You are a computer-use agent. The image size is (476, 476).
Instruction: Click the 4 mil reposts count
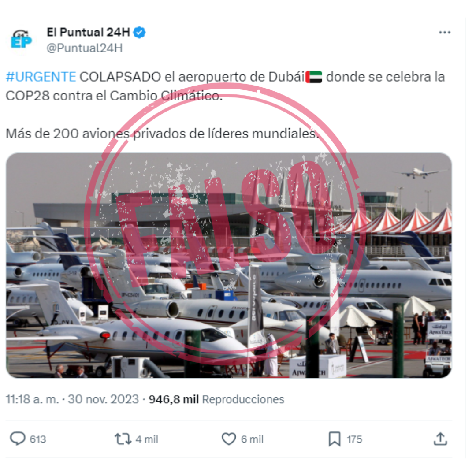click(x=147, y=439)
